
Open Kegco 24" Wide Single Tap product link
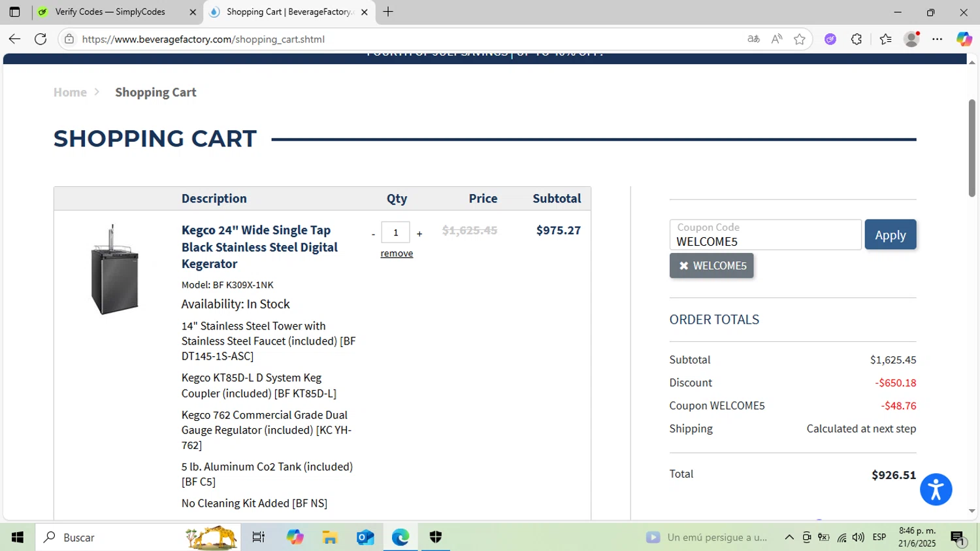(x=259, y=247)
